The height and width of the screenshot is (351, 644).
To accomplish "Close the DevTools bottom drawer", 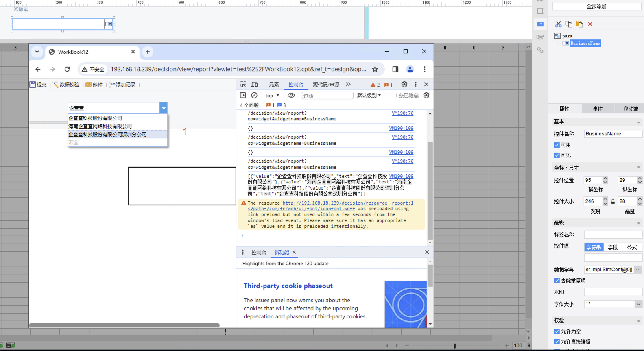I will point(427,252).
